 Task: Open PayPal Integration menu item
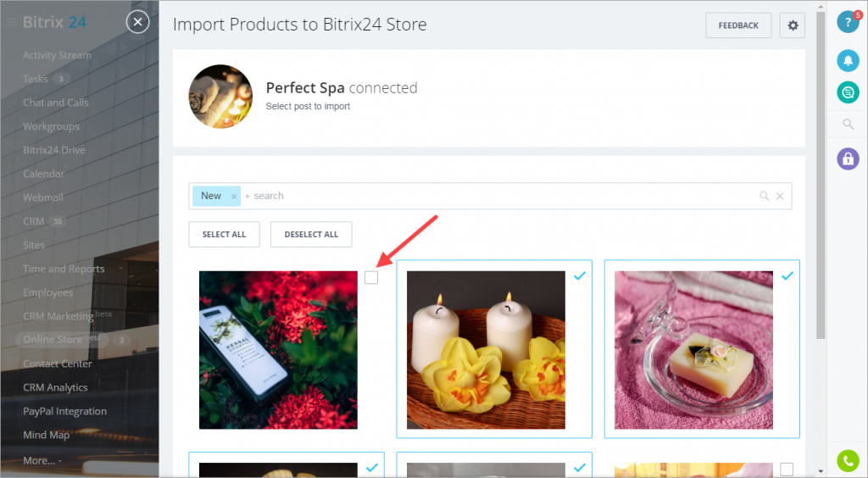(x=64, y=411)
